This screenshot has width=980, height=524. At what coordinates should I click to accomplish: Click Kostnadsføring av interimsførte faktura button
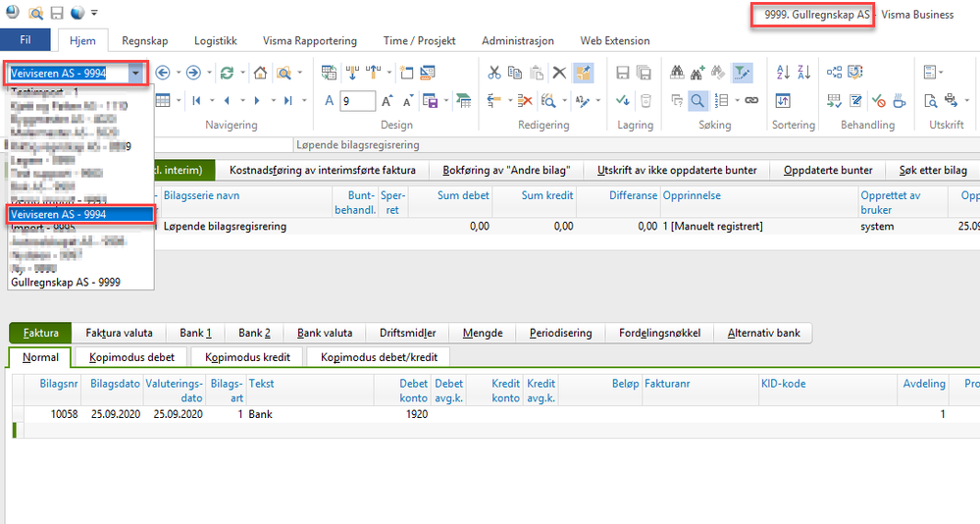coord(323,170)
